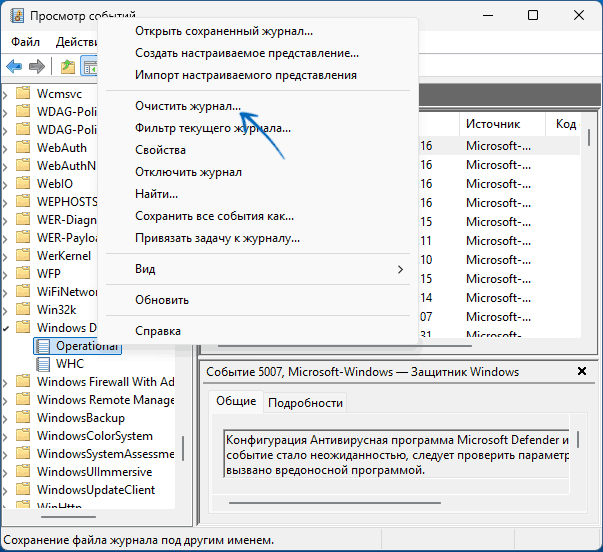Expand the Windows Firewall With Advanced Security node

(x=5, y=383)
